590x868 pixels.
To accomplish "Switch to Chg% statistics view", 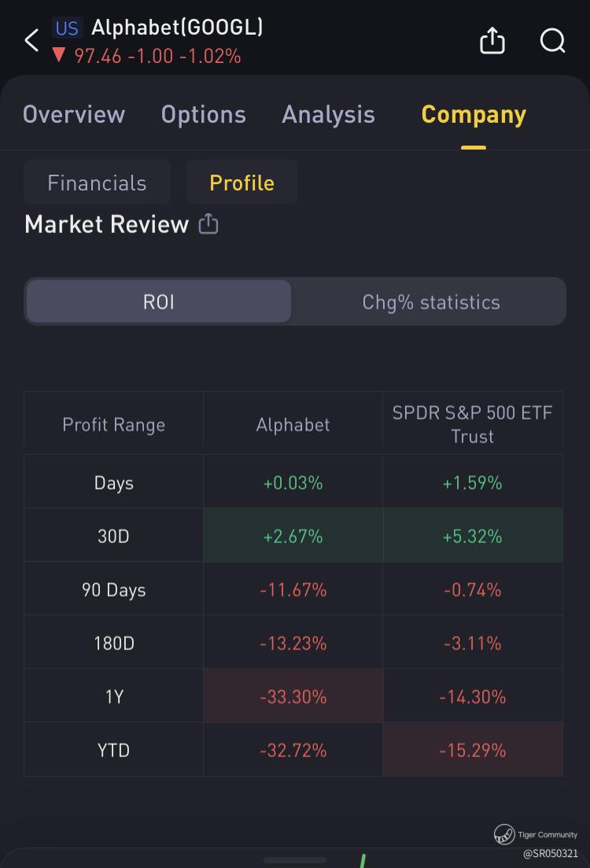I will tap(430, 302).
